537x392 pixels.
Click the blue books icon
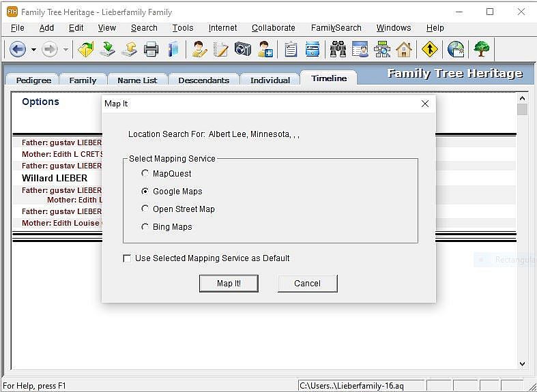(173, 49)
